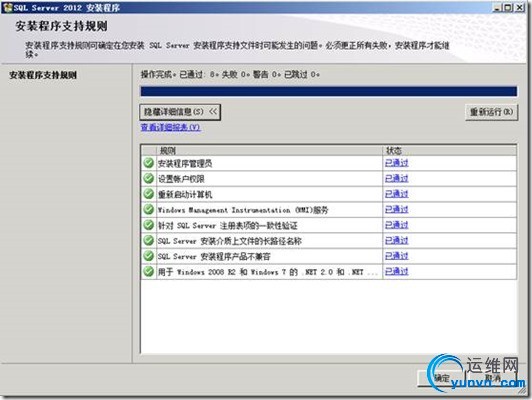Click the check icon for 注册表项的一致性验证 row
Viewport: 532px width, 400px height.
(148, 225)
